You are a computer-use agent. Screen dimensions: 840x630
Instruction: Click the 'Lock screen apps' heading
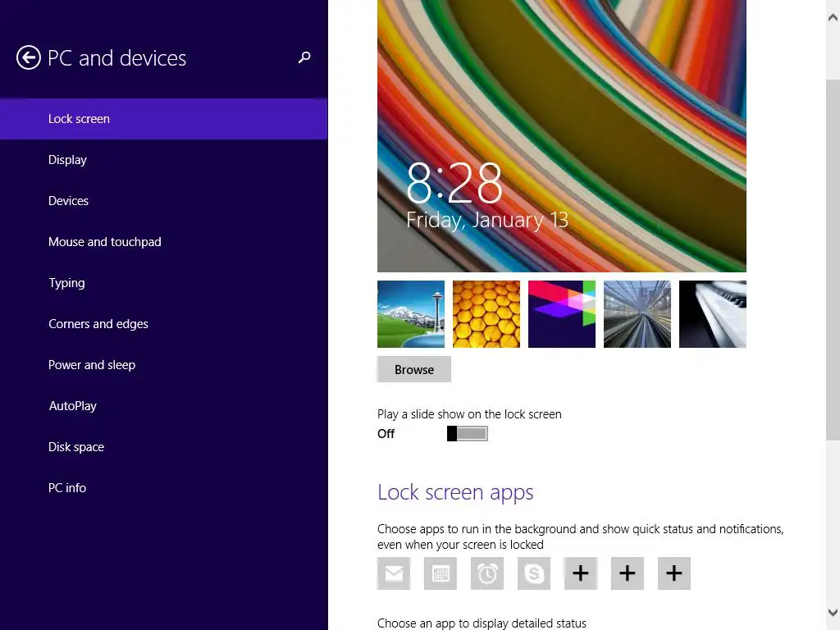[x=455, y=492]
